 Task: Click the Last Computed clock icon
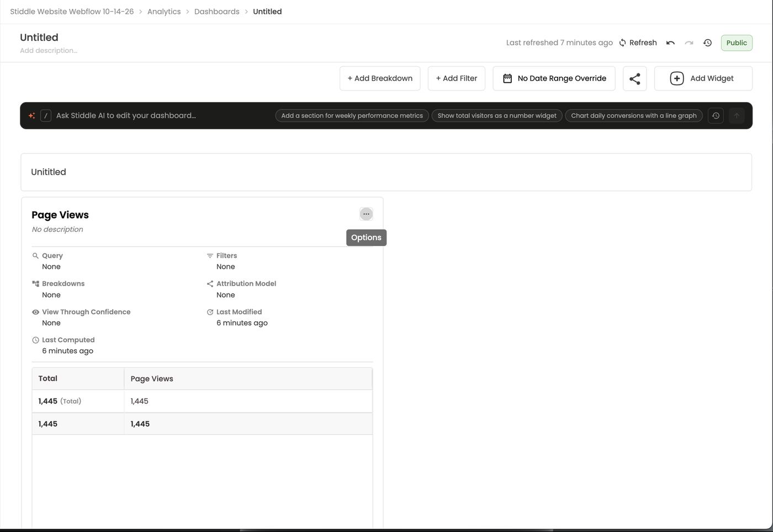35,340
